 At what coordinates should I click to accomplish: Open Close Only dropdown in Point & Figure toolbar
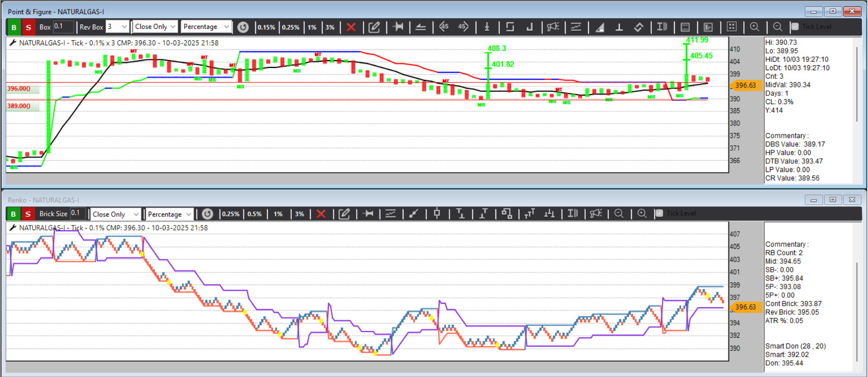pos(155,27)
